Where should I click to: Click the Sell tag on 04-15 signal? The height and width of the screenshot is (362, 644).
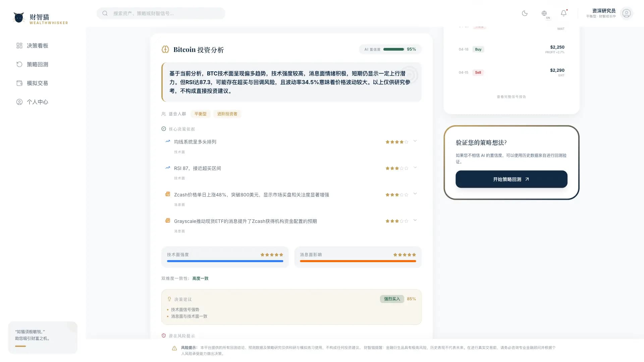pyautogui.click(x=478, y=72)
